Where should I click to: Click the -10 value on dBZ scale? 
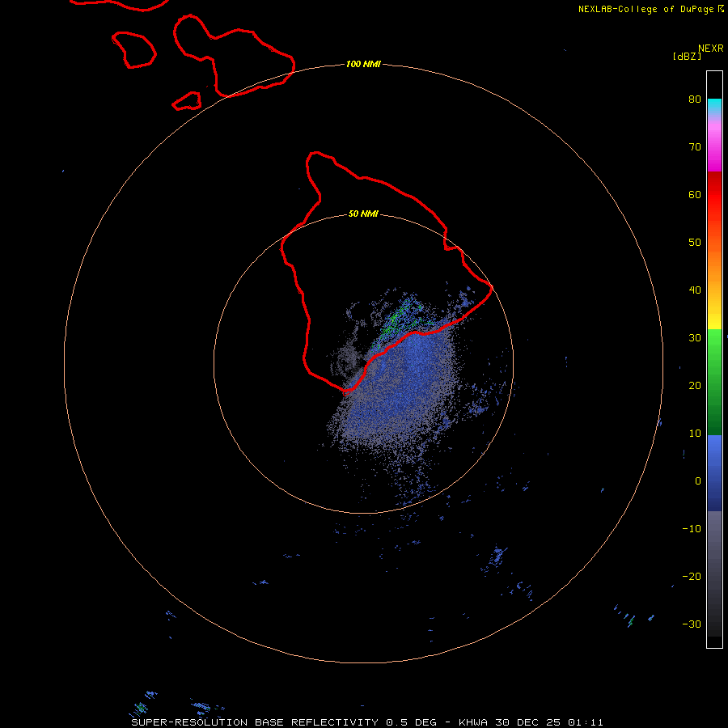tap(692, 529)
